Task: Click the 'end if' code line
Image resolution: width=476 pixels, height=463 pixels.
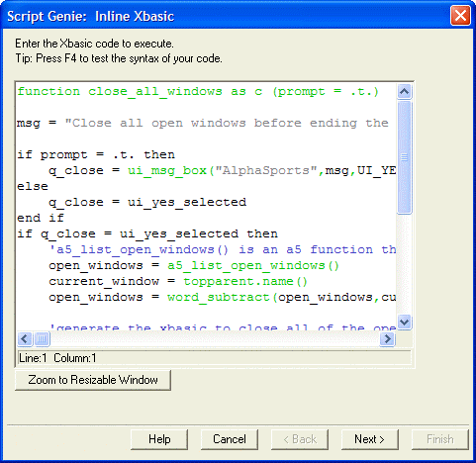Action: click(x=41, y=218)
